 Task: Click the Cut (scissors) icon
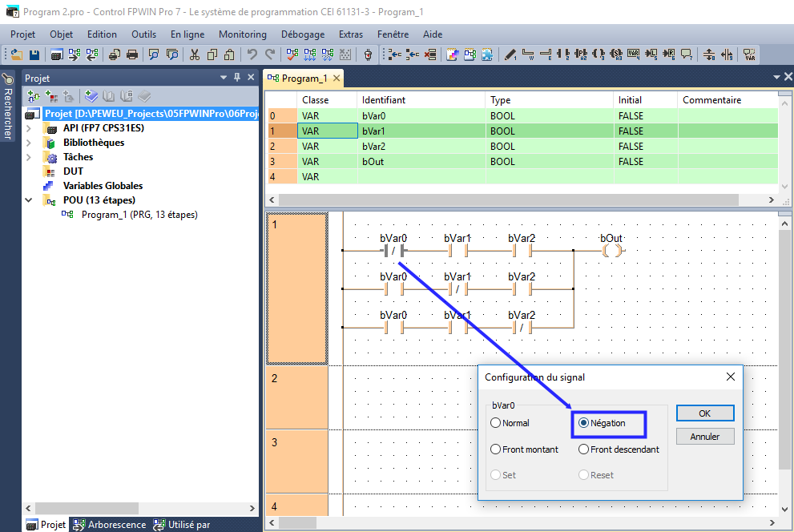(x=195, y=54)
